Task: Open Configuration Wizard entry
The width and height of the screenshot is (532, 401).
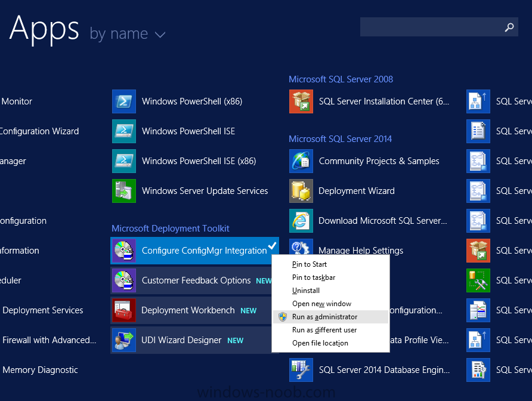Action: tap(39, 131)
